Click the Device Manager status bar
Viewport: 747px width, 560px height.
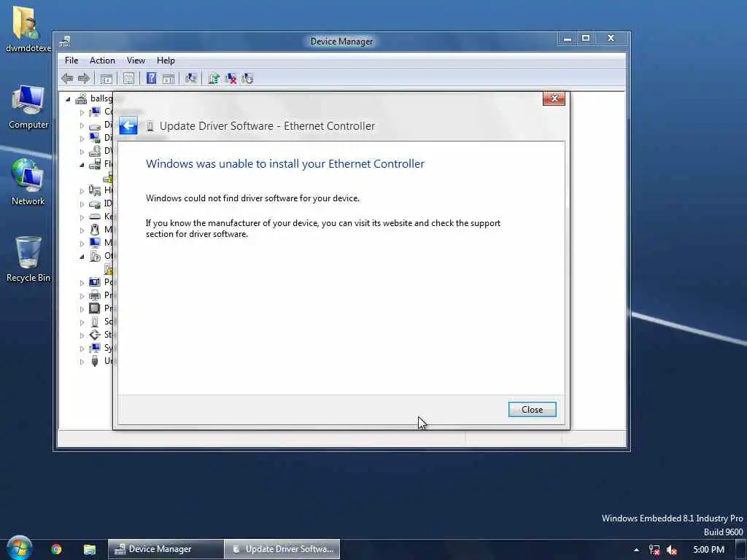(341, 438)
